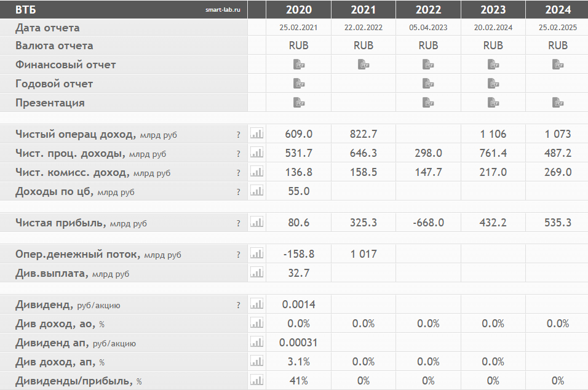Screen dimensions: 588x390
Task: Open help for Чистая прибыль
Action: [x=239, y=223]
